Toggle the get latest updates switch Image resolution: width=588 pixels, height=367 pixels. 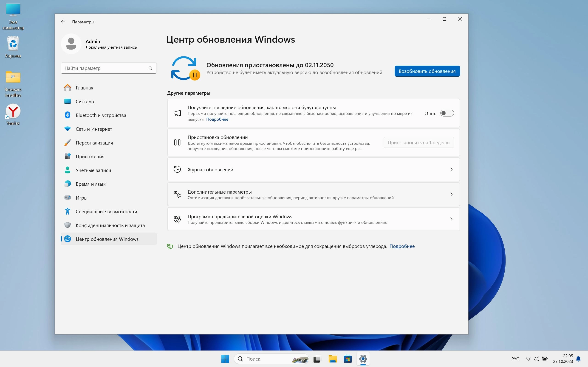point(447,113)
